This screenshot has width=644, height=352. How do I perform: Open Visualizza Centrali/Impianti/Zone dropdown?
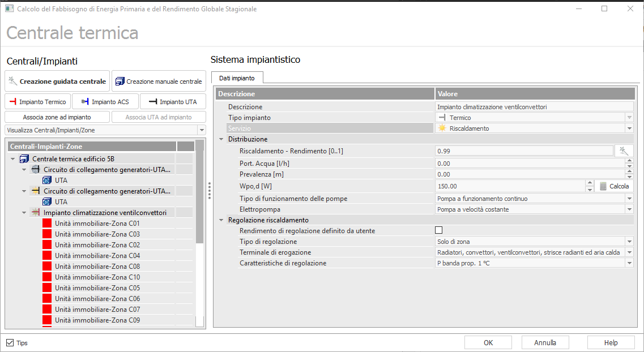pos(202,130)
